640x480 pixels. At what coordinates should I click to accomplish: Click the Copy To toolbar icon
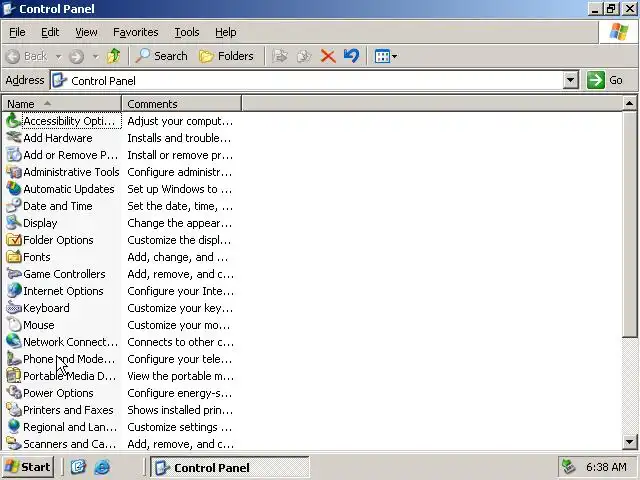[304, 56]
